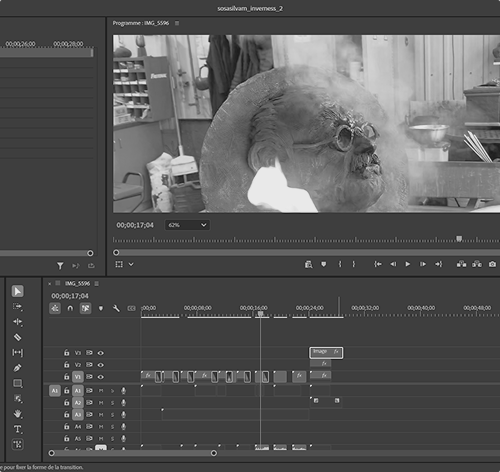Mute audio track A2

(x=101, y=403)
